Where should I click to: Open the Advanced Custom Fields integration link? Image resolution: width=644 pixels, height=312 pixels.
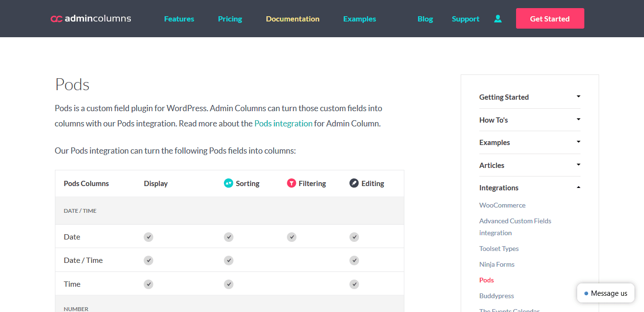pos(515,227)
